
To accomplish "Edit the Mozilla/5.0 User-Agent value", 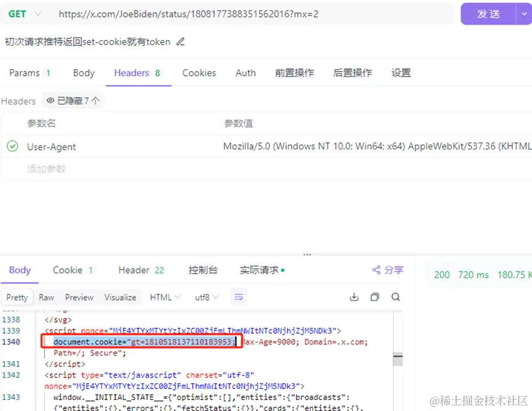I will (377, 146).
